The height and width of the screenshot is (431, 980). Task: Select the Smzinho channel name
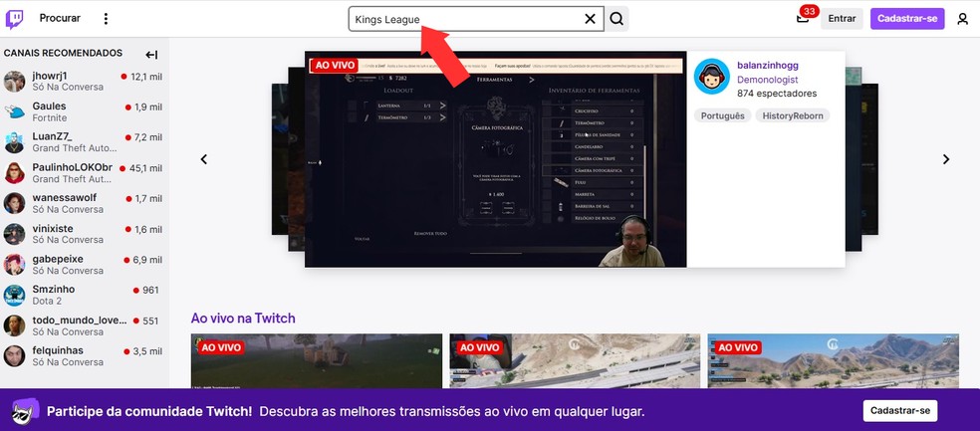pos(54,290)
